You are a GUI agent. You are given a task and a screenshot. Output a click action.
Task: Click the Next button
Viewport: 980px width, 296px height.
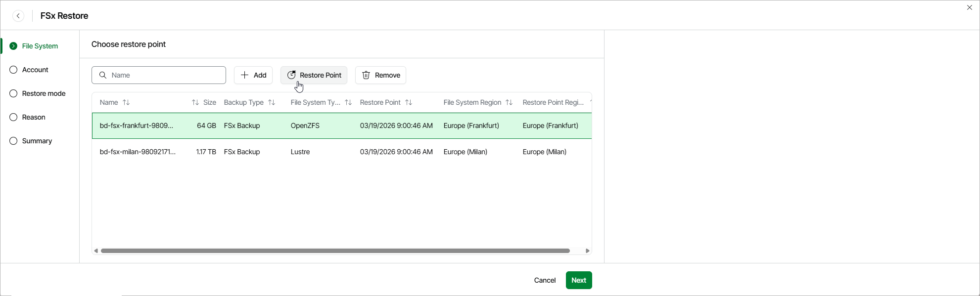pyautogui.click(x=579, y=280)
